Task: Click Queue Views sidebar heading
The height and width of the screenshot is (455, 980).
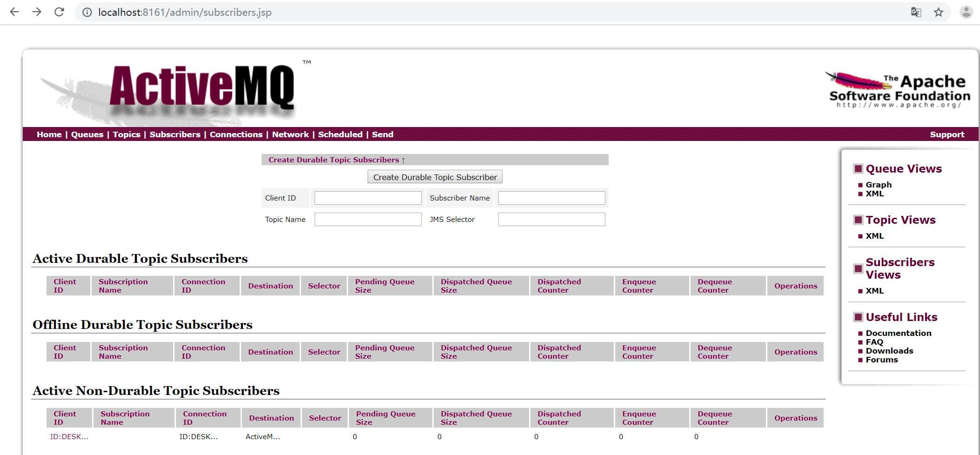Action: point(904,168)
